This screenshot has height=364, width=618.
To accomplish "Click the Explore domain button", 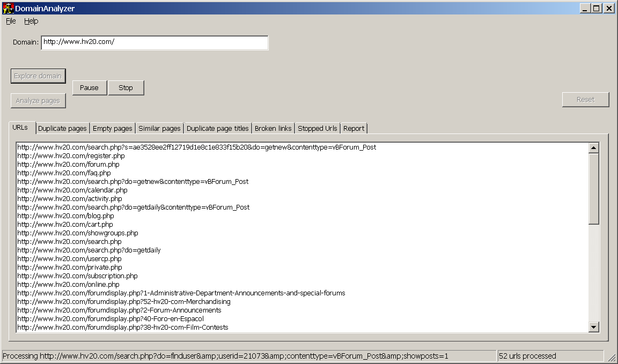I will 38,76.
